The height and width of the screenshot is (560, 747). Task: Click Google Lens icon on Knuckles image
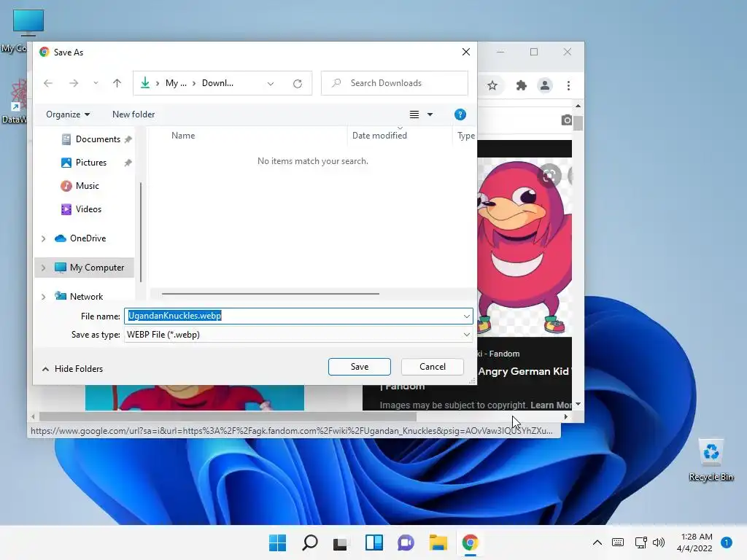(x=549, y=176)
